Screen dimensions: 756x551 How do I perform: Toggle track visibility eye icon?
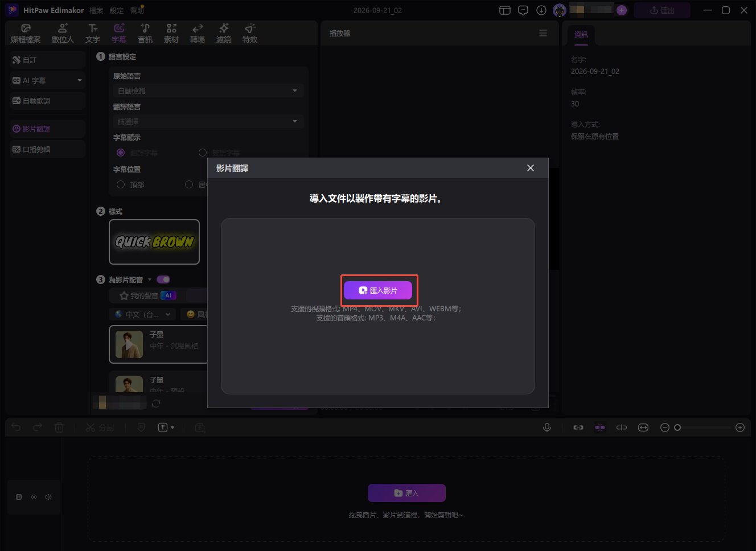[x=34, y=497]
